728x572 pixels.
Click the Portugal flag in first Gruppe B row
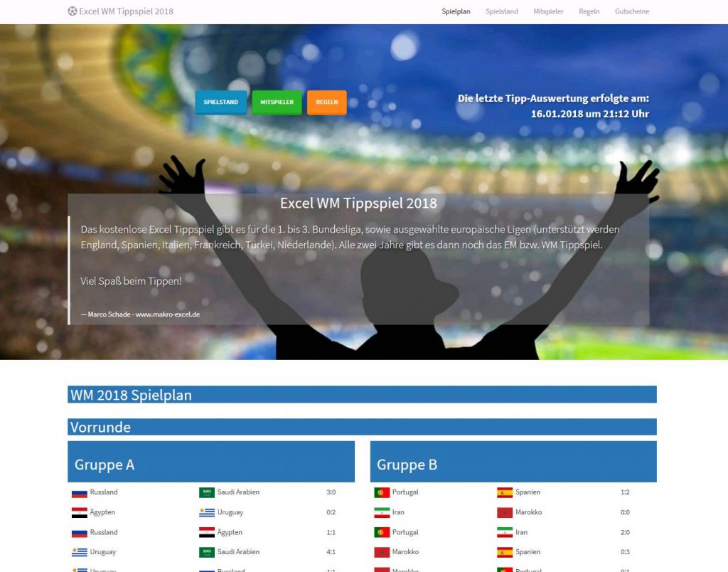[x=382, y=492]
